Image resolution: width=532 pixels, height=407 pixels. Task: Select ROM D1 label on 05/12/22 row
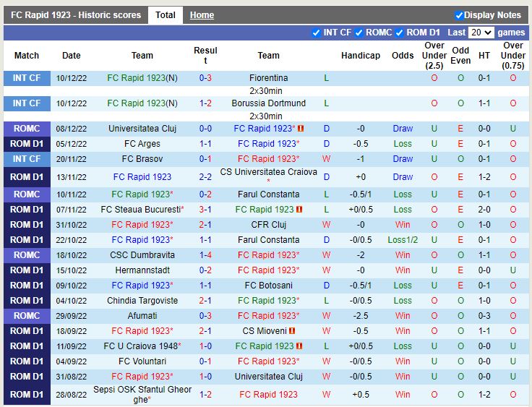(x=27, y=144)
